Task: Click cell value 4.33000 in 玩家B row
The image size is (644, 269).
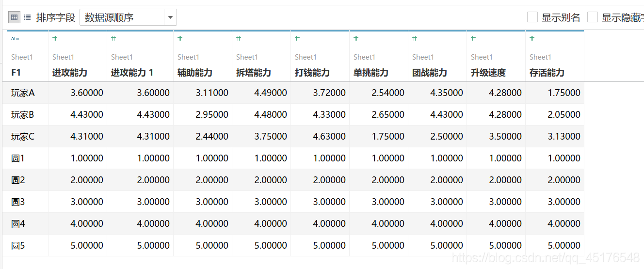Action: click(x=329, y=114)
